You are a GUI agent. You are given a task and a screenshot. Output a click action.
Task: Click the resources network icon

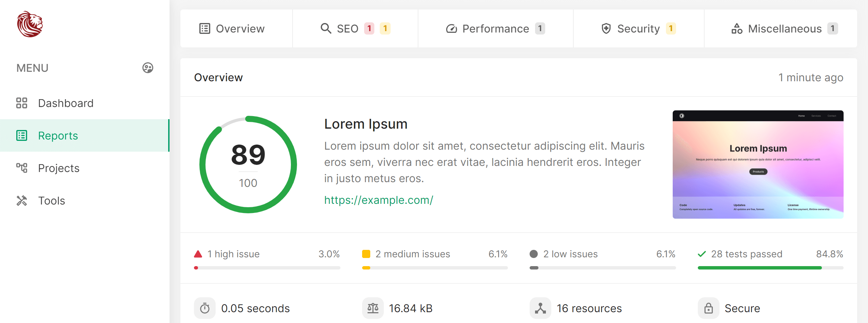(540, 308)
